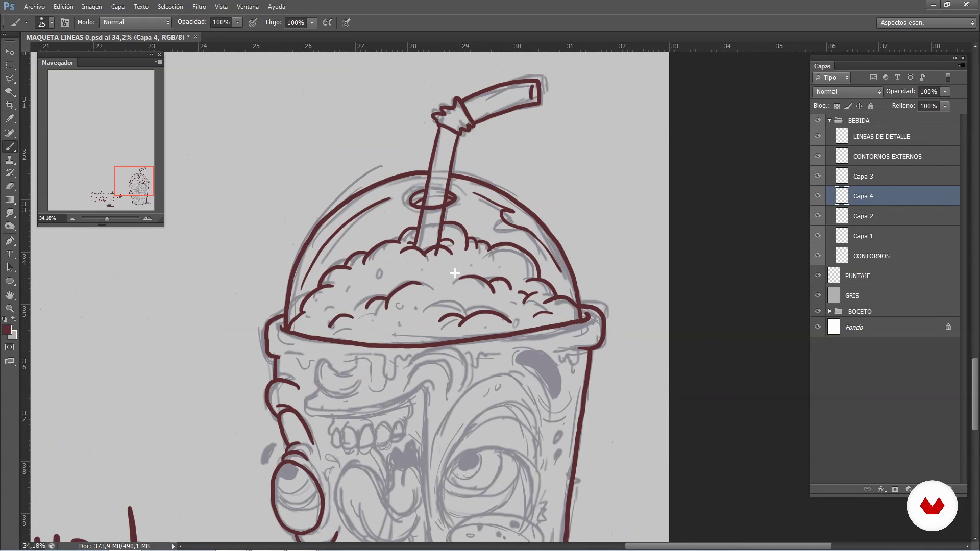
Task: Open the brush Opacidad slider dropdown
Action: (x=237, y=22)
